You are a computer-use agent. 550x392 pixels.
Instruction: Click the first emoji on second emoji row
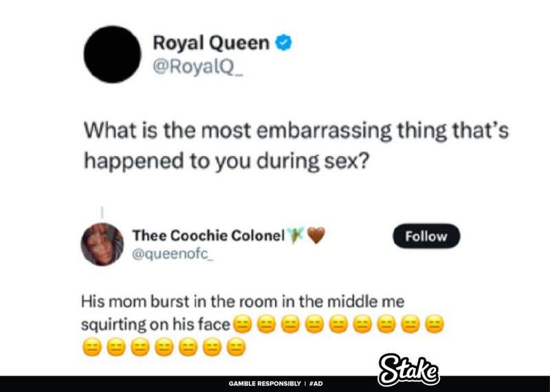coord(91,347)
